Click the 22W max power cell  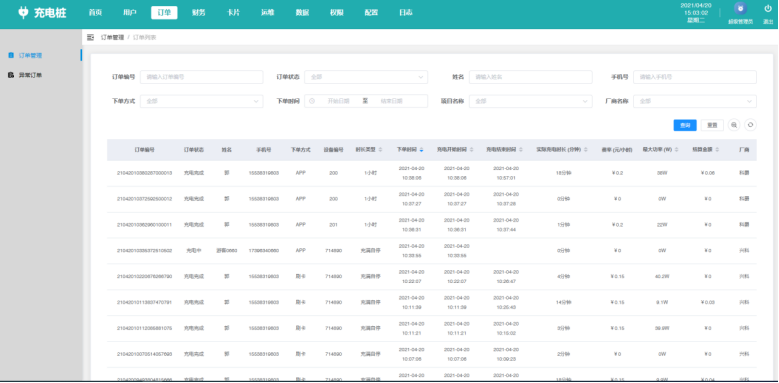tap(662, 225)
